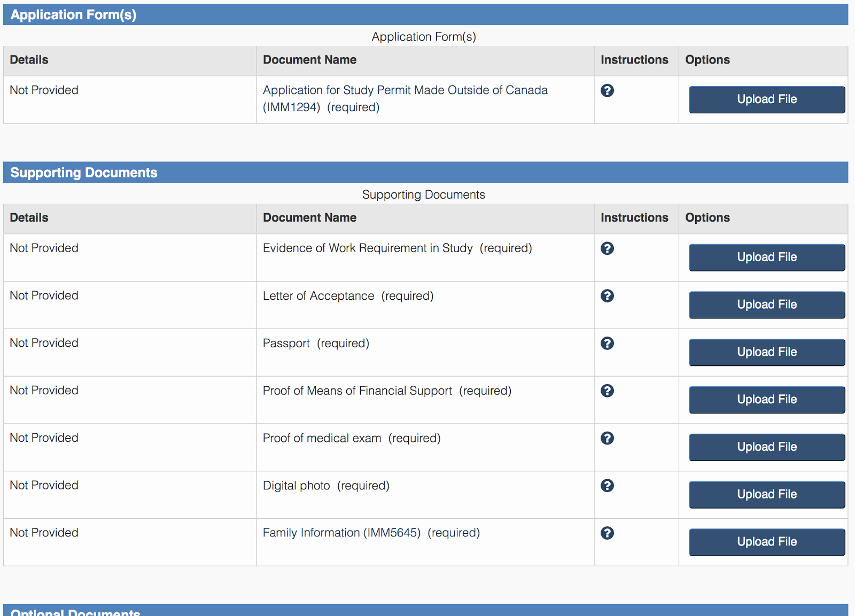View instructions icon for Letter of Acceptance

607,296
